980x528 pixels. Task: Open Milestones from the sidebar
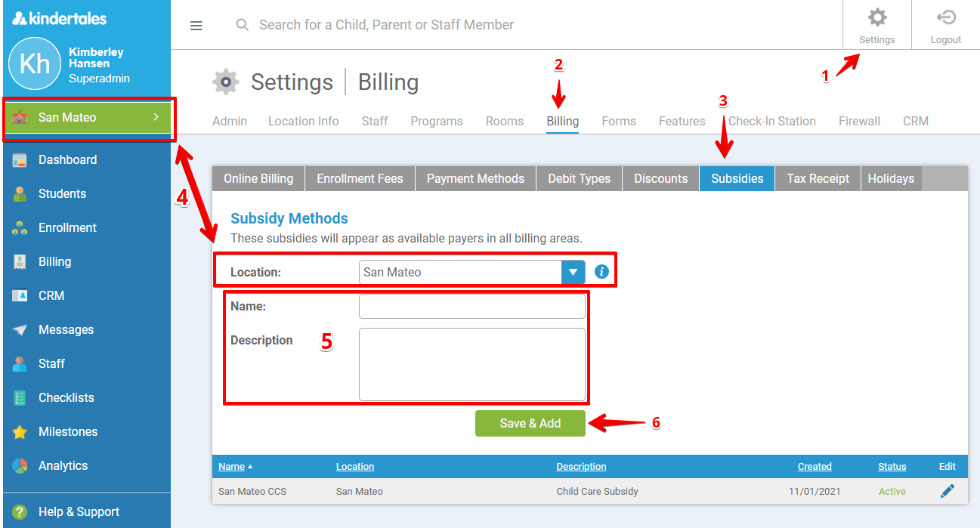coord(68,432)
